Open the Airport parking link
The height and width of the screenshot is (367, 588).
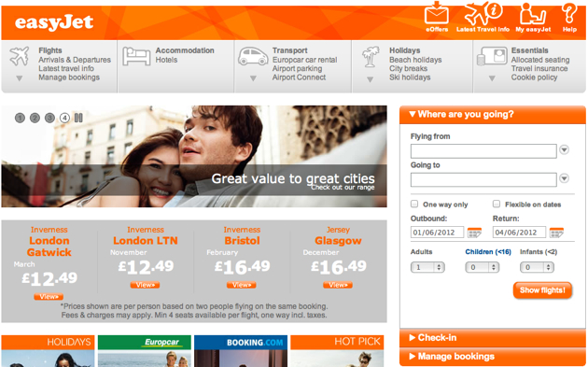point(297,69)
